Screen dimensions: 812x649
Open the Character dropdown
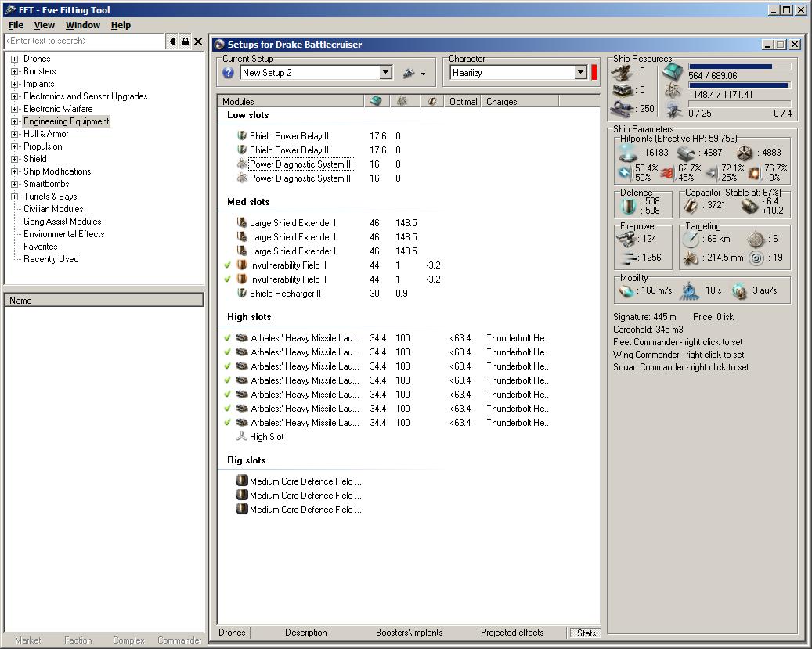pyautogui.click(x=581, y=73)
